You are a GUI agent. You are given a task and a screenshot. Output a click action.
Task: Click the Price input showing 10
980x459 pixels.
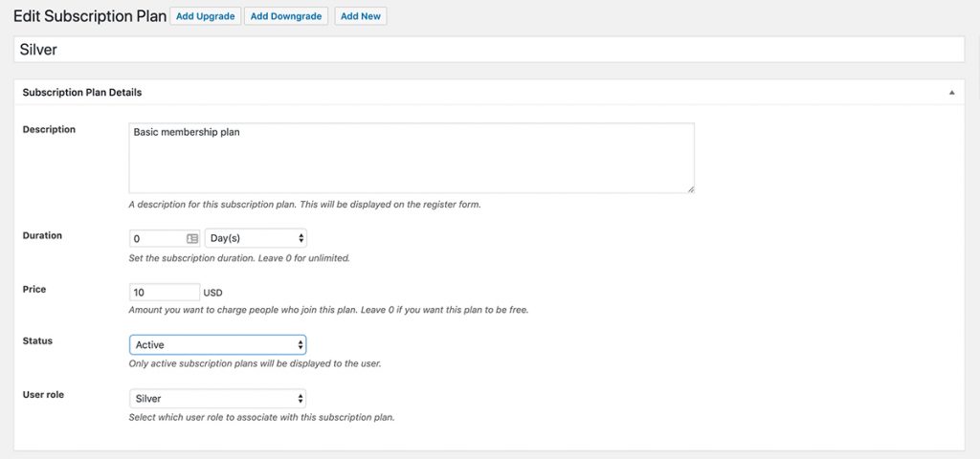(164, 292)
